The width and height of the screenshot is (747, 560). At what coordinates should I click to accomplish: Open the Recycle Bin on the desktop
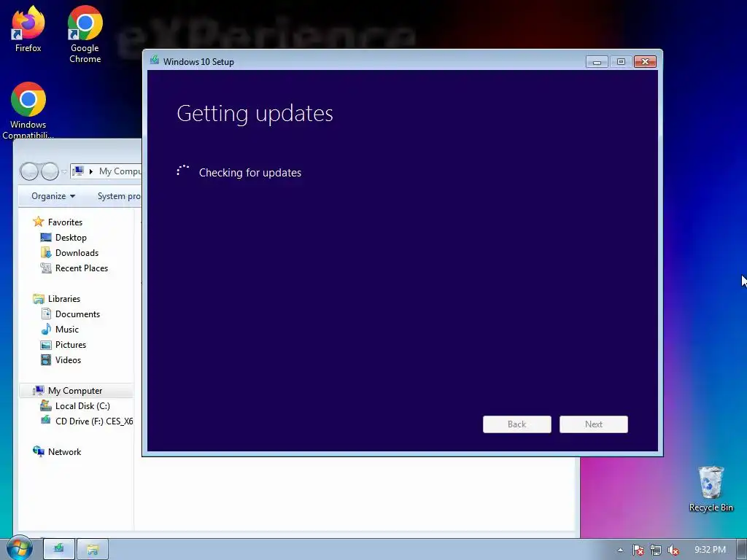click(711, 489)
